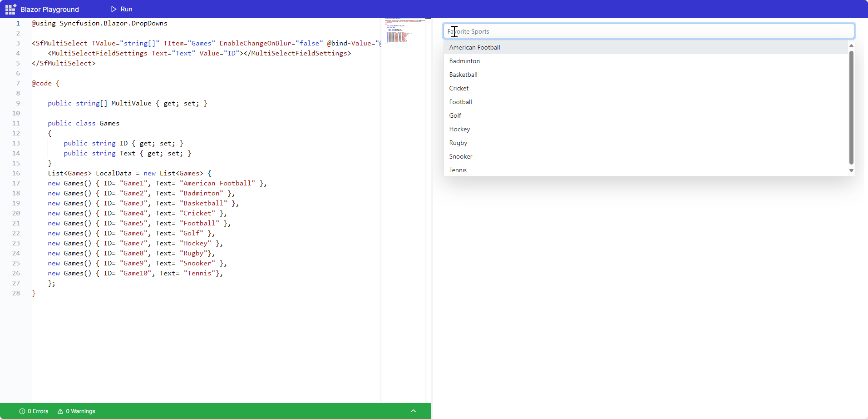This screenshot has height=419, width=868.
Task: Choose Basketball in the dropdown
Action: pyautogui.click(x=463, y=75)
